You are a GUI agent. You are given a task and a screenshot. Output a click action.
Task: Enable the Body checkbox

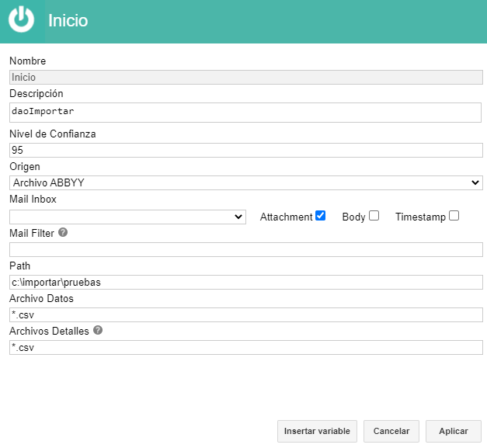click(374, 216)
